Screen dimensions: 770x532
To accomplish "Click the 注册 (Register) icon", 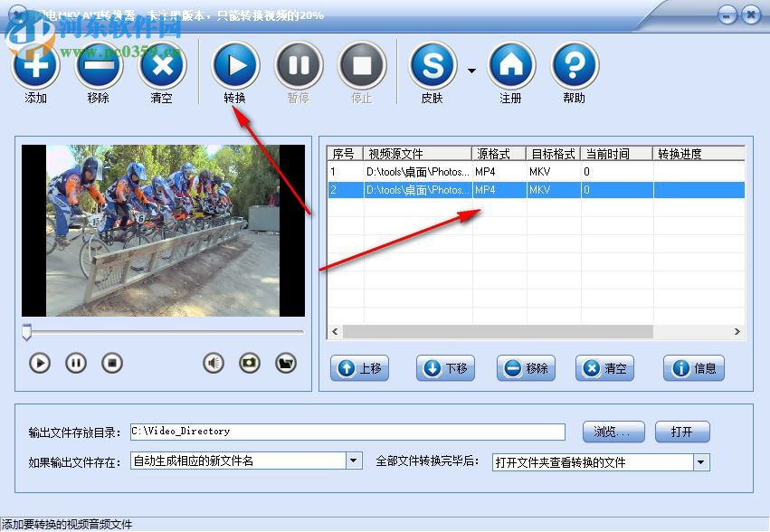I will [x=511, y=65].
